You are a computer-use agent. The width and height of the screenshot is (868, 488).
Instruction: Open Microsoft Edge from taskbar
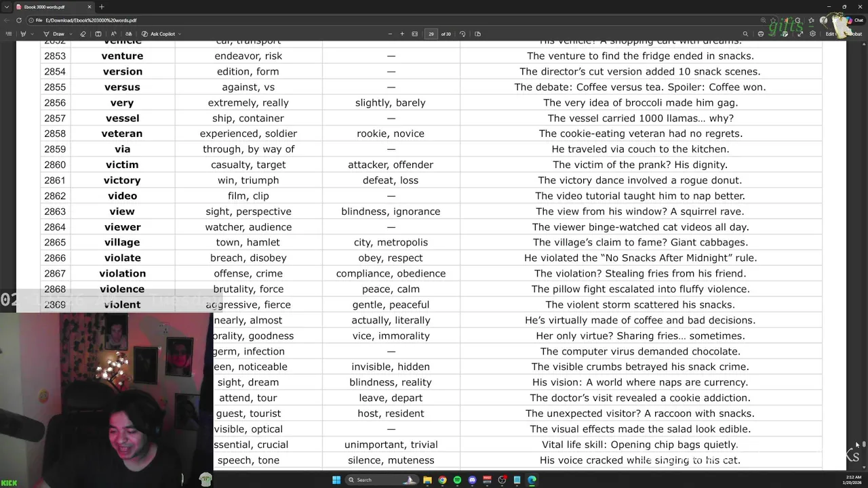coord(532,480)
